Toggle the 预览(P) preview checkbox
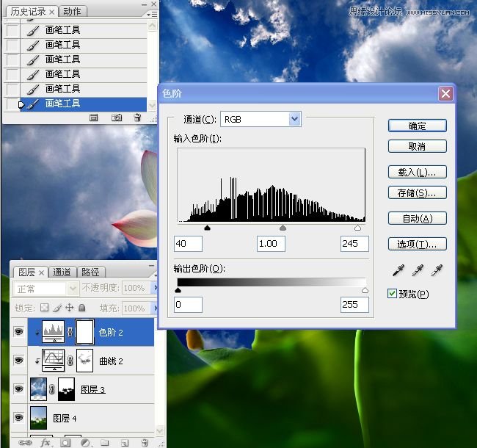The image size is (477, 448). [392, 294]
